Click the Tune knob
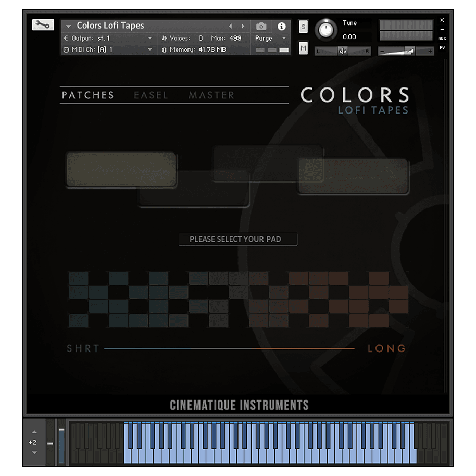 (x=325, y=30)
